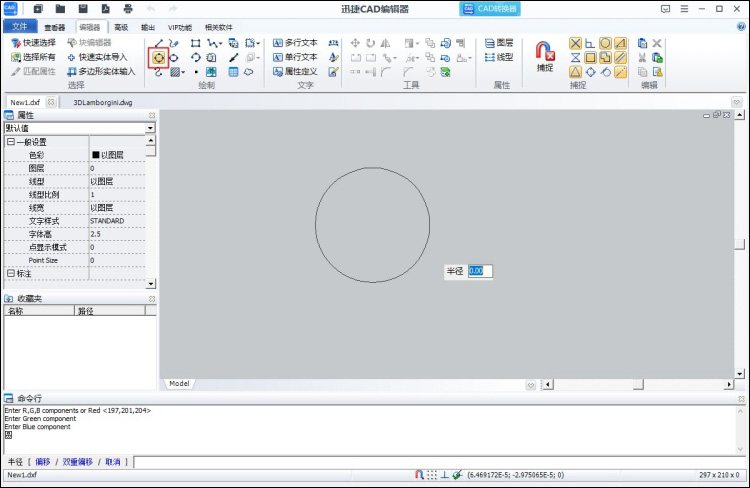
Task: Click the Rotate tool in the Tools group
Action: point(370,43)
